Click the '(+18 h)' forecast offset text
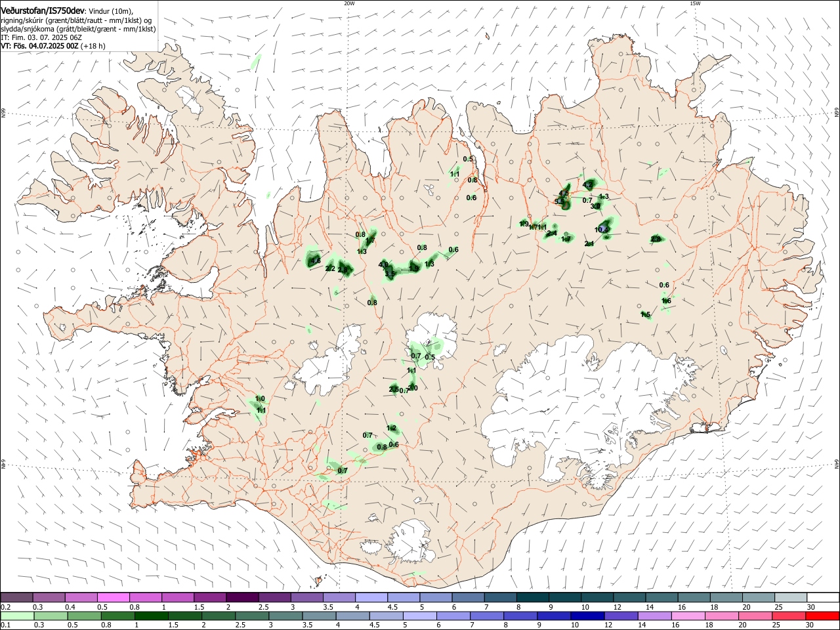 coord(93,46)
